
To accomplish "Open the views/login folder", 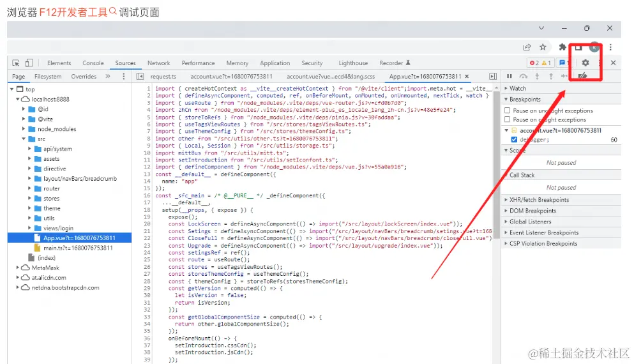I will [x=58, y=228].
